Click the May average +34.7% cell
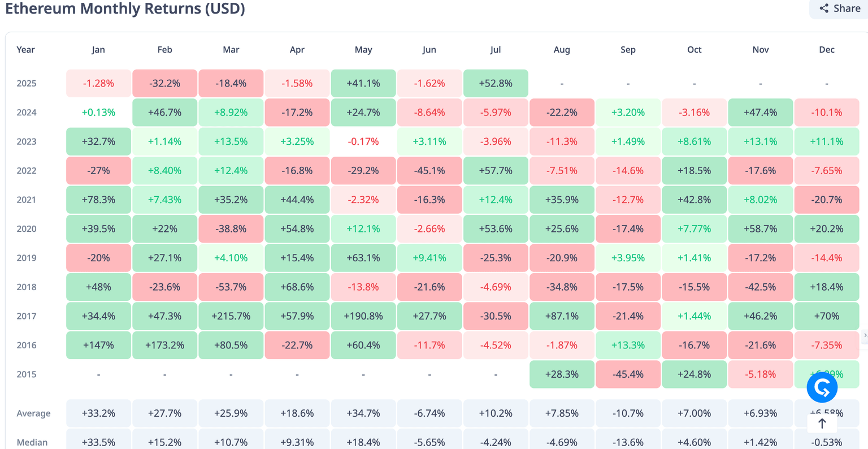868x449 pixels. (x=363, y=413)
